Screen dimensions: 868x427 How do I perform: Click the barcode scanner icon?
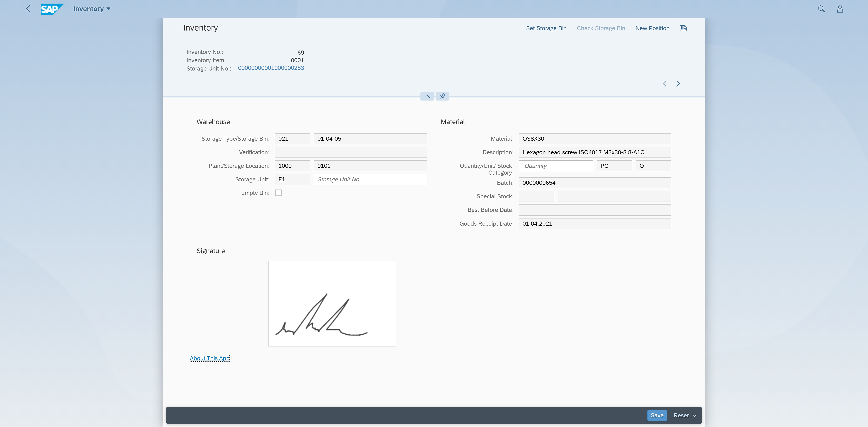683,28
